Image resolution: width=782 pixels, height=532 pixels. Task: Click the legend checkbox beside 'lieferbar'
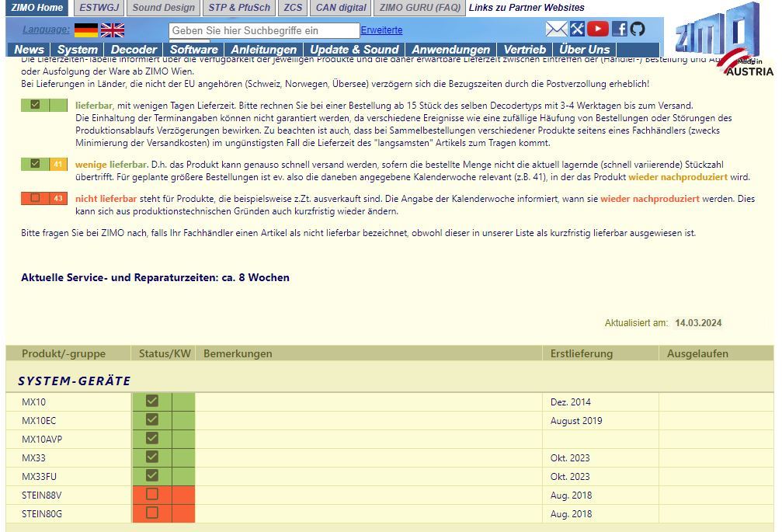coord(35,105)
